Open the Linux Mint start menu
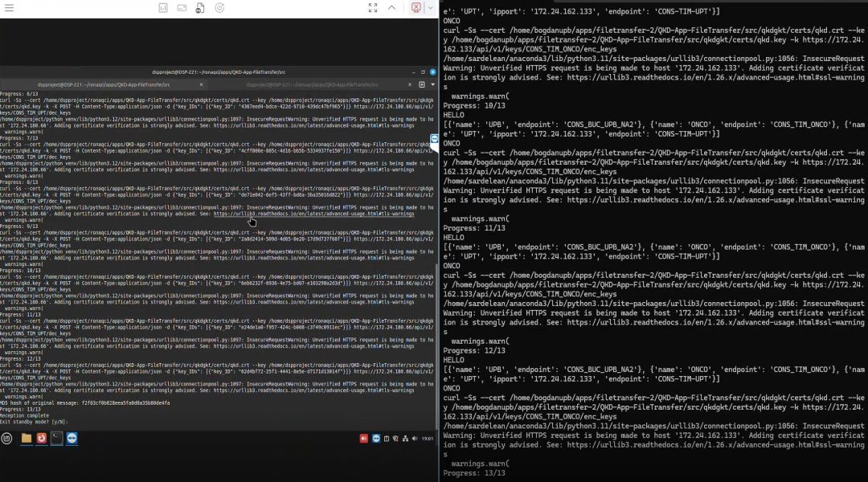This screenshot has height=482, width=868. coord(7,438)
